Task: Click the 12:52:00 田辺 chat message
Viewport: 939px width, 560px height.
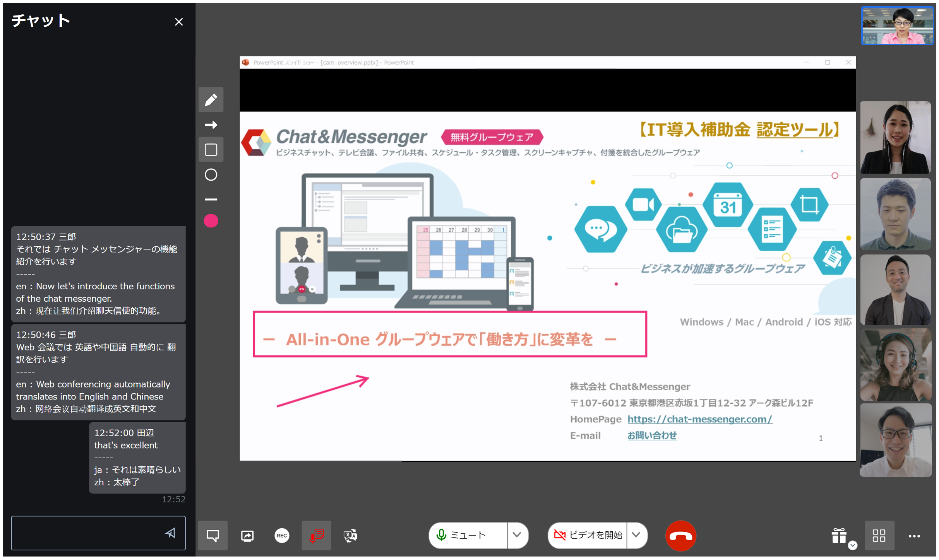Action: (137, 458)
